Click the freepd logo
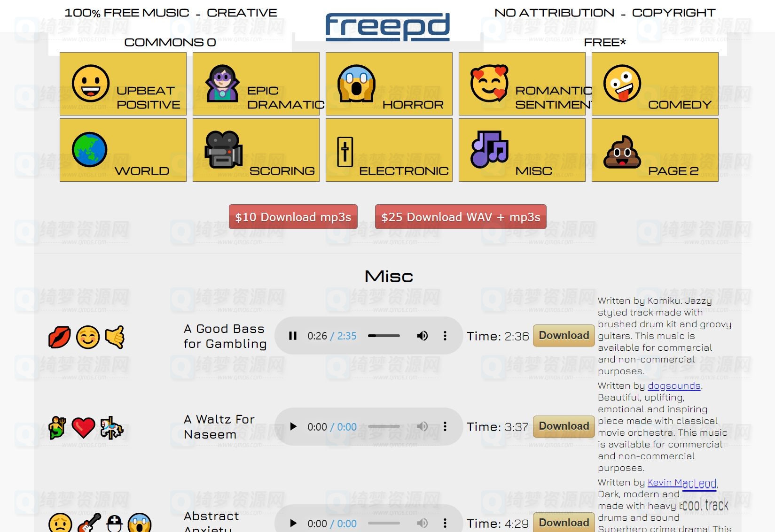The image size is (775, 532). 388,26
